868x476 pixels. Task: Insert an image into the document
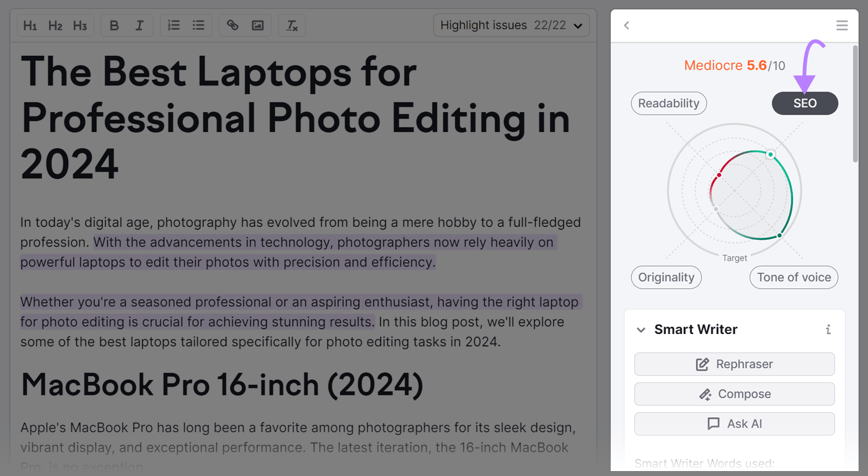257,25
